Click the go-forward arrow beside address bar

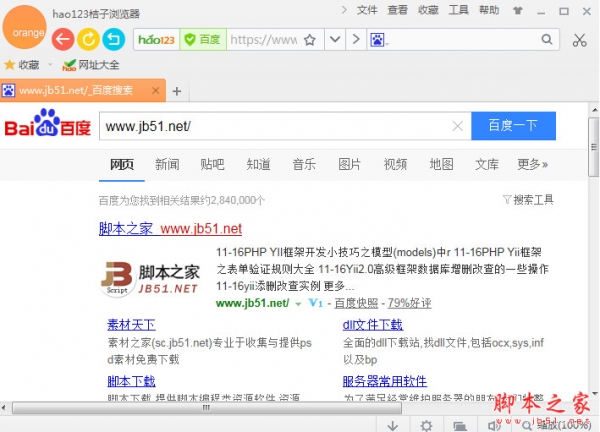[x=356, y=39]
